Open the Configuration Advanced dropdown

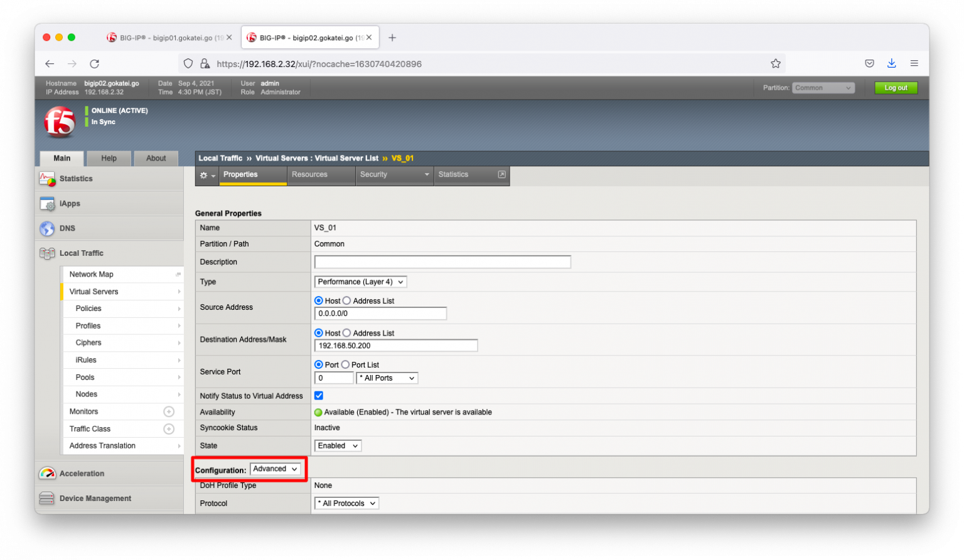click(276, 469)
